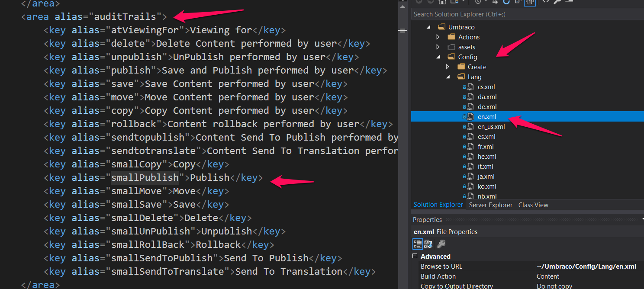Click the "atViewingFor" key line
The image size is (644, 289).
(x=164, y=30)
